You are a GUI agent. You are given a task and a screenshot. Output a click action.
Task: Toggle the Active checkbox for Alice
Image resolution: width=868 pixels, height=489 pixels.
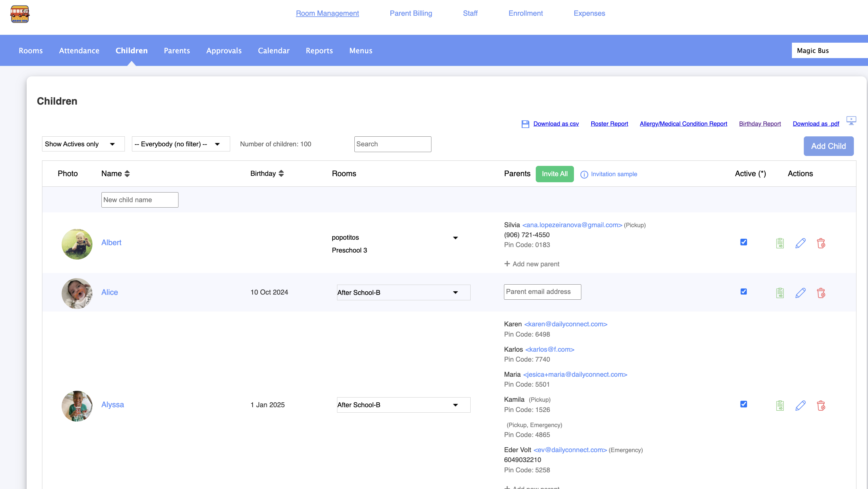pos(743,292)
